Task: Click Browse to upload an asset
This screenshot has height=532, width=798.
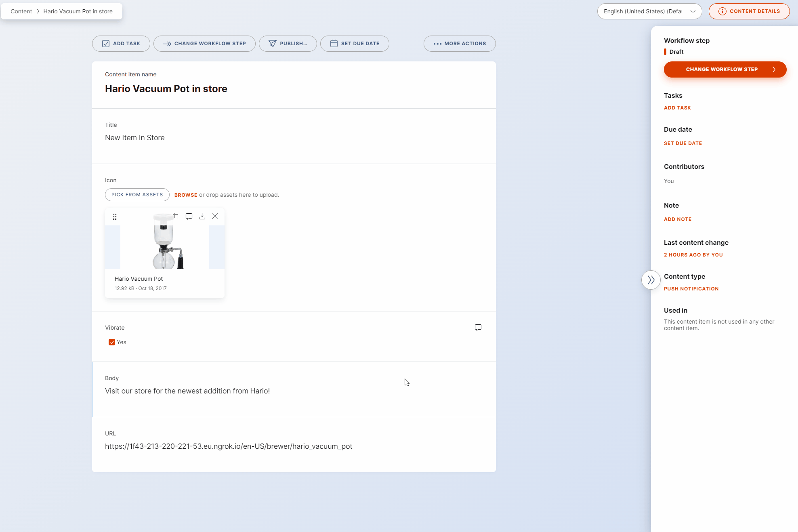Action: click(x=186, y=195)
